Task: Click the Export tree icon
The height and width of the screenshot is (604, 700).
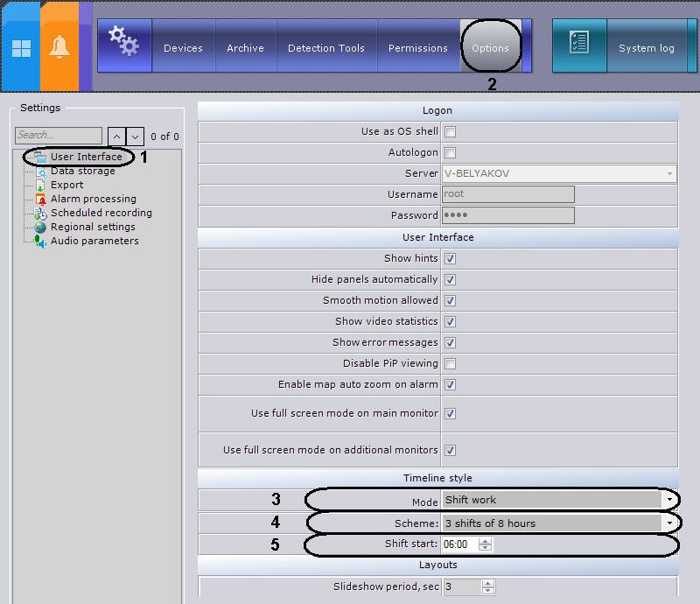Action: click(x=40, y=185)
